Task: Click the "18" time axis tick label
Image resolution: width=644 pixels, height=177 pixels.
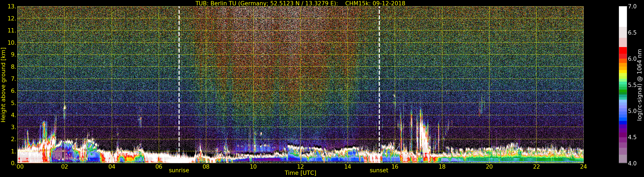Action: [442, 167]
